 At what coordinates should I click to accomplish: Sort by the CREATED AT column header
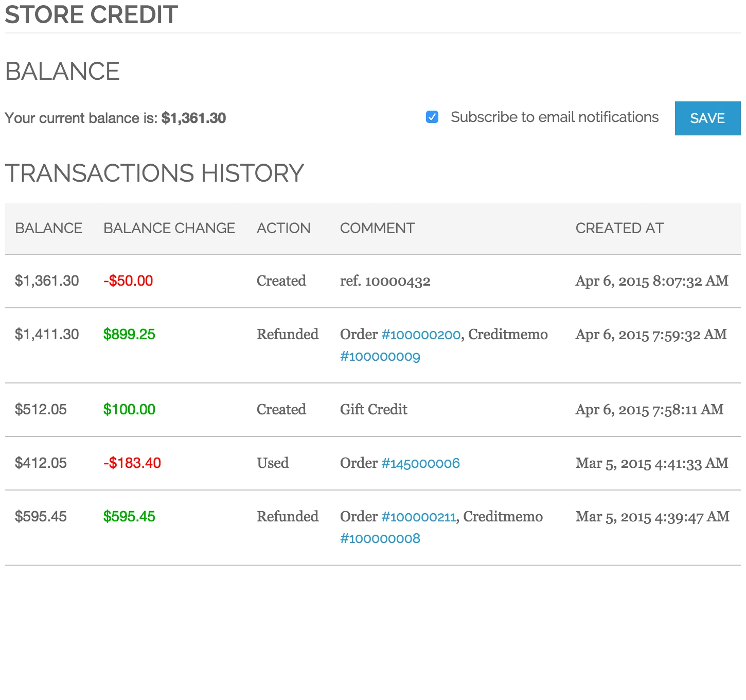tap(619, 228)
